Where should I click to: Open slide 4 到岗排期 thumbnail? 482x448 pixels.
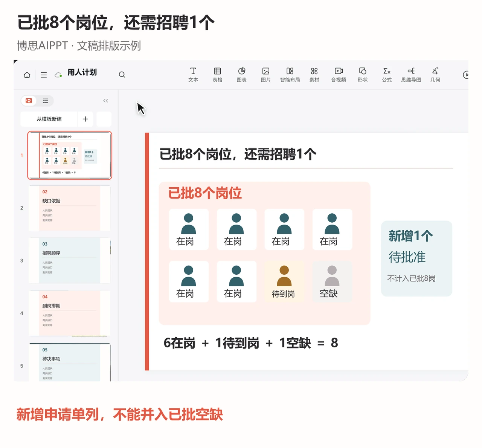pyautogui.click(x=70, y=313)
